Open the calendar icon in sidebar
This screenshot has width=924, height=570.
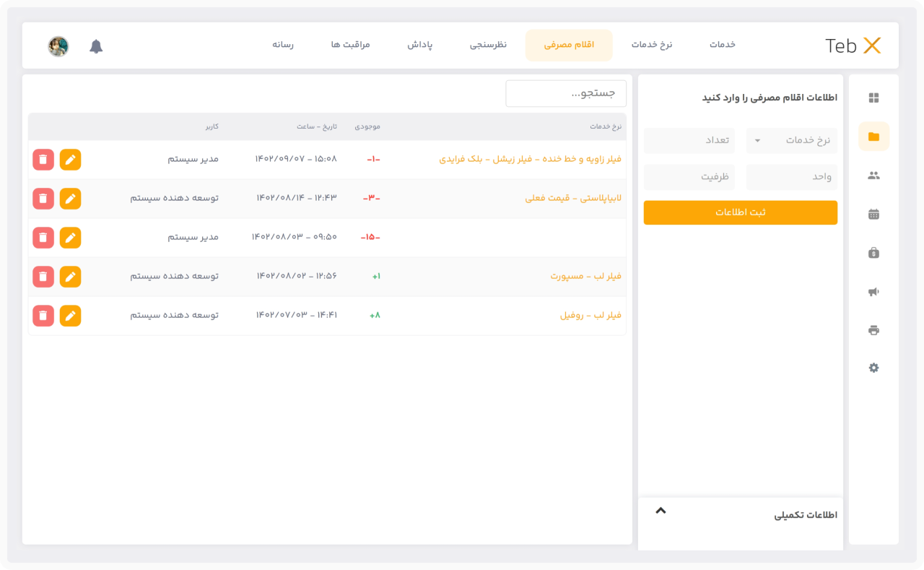(873, 214)
